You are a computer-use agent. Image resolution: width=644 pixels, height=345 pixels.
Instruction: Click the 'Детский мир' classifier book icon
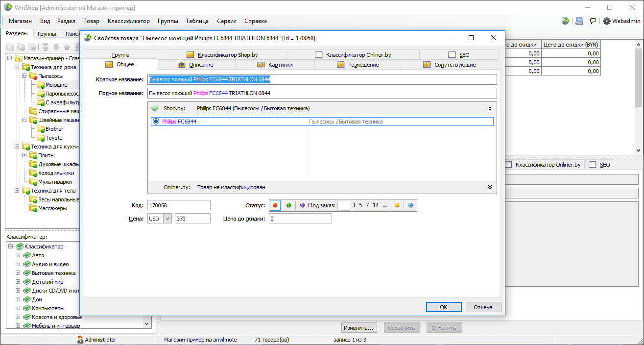tap(27, 282)
